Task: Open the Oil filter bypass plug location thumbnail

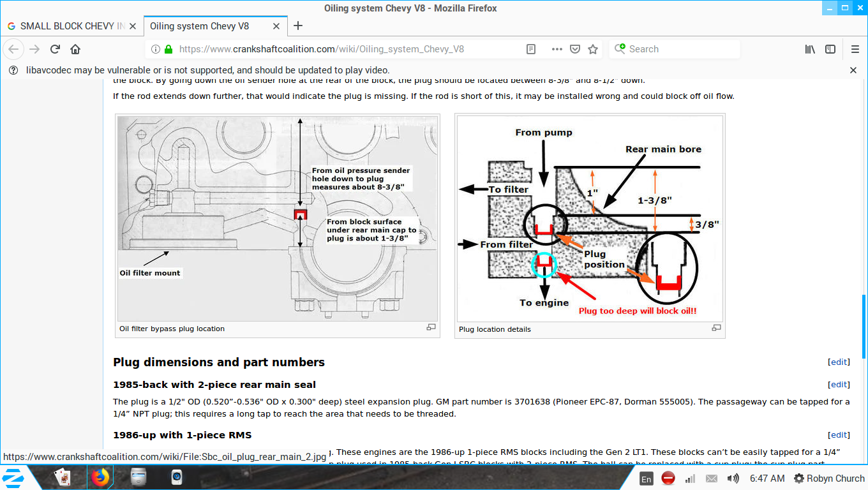Action: tap(278, 218)
